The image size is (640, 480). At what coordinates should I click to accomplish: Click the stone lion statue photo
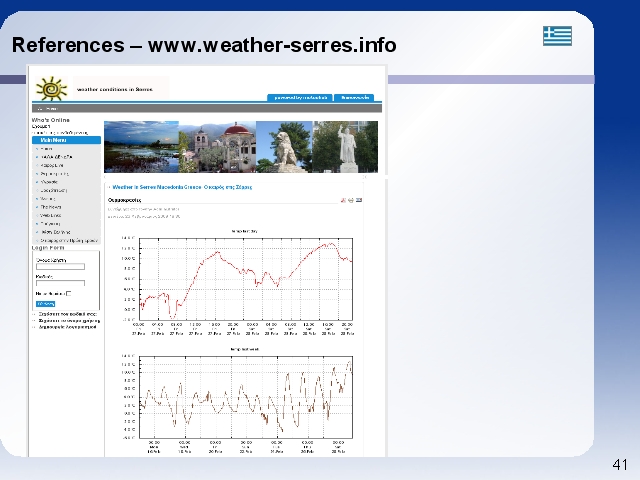pos(284,147)
